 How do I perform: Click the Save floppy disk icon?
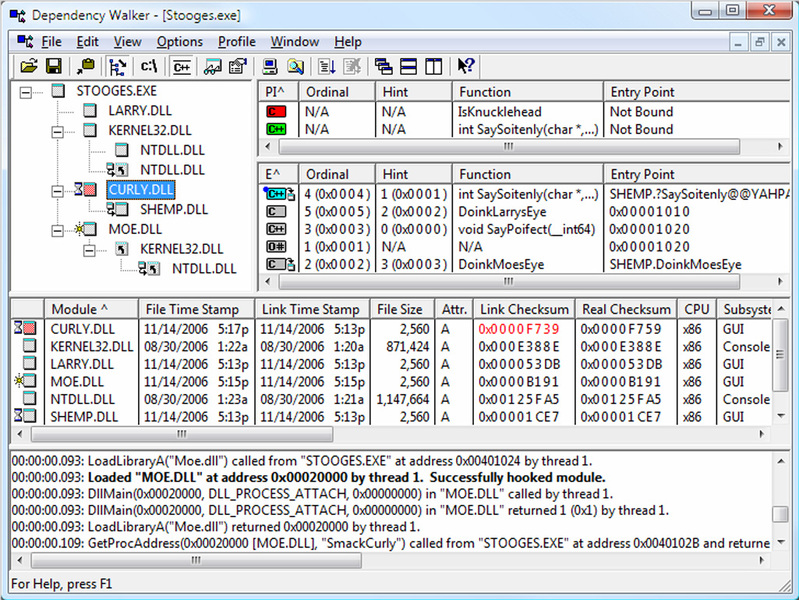pyautogui.click(x=54, y=66)
